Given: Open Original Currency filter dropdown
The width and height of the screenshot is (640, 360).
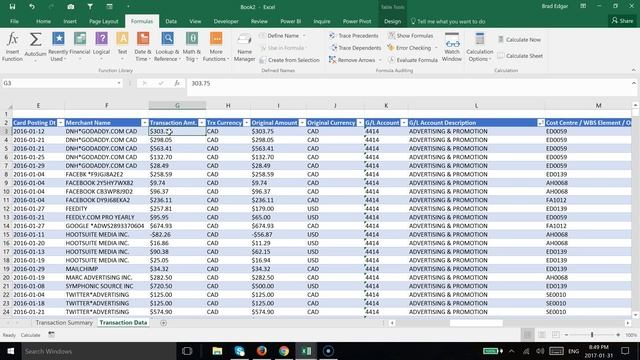Looking at the screenshot, I should (x=360, y=123).
